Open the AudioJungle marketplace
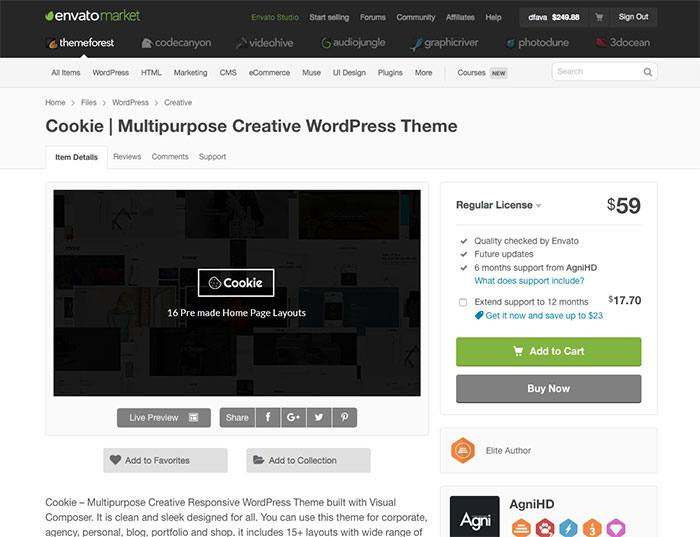The width and height of the screenshot is (700, 537). [353, 43]
